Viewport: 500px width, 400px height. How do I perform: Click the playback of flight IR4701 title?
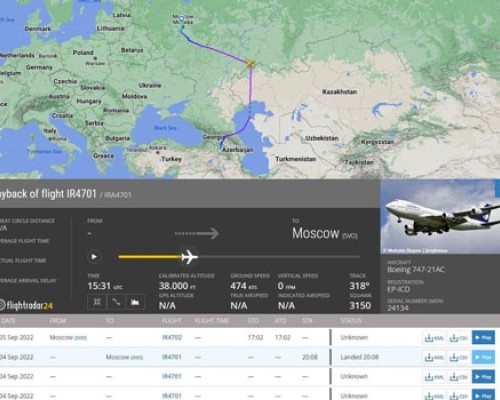click(48, 194)
